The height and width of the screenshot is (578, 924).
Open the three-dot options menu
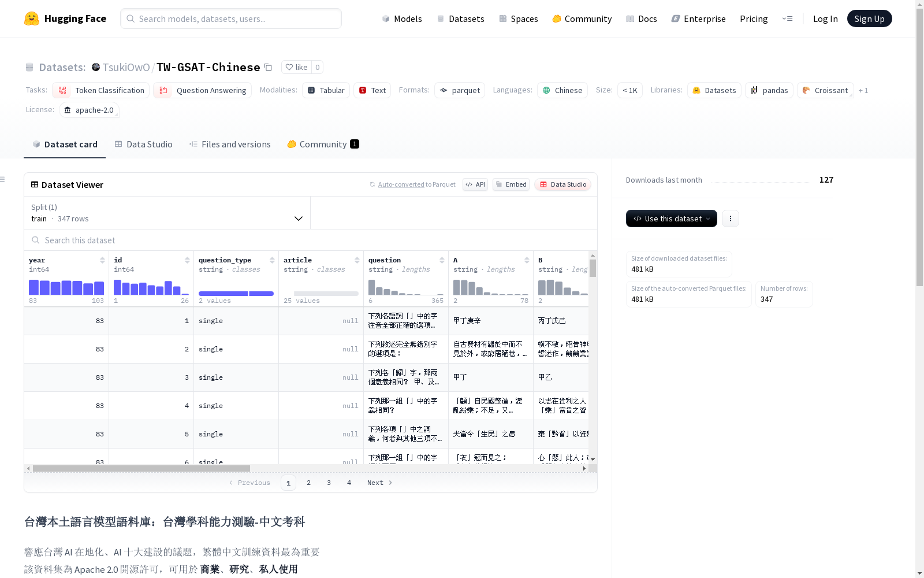pyautogui.click(x=731, y=218)
